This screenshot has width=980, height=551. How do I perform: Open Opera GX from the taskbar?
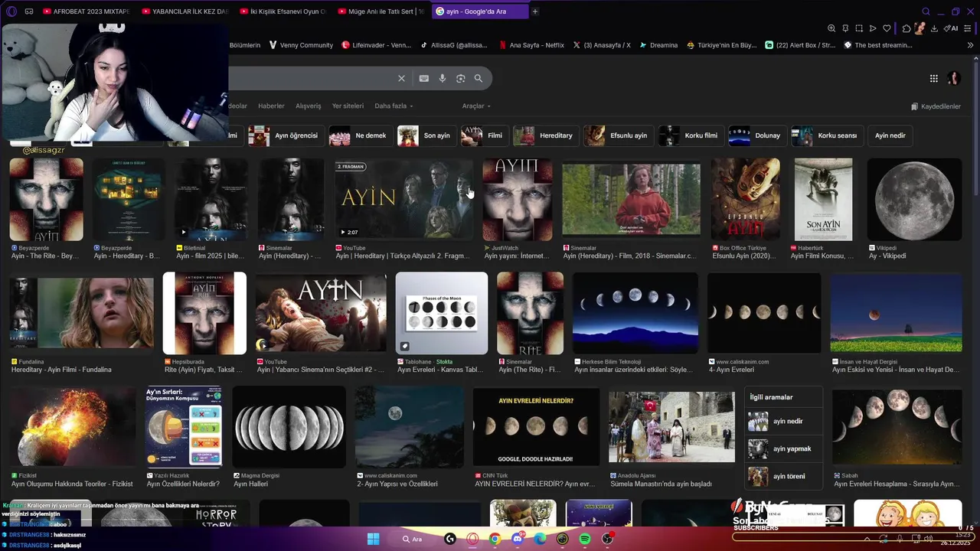tap(472, 539)
